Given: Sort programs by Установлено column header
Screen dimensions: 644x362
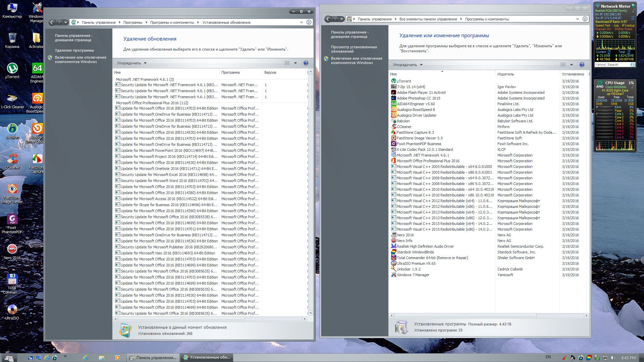Looking at the screenshot, I should click(x=573, y=74).
